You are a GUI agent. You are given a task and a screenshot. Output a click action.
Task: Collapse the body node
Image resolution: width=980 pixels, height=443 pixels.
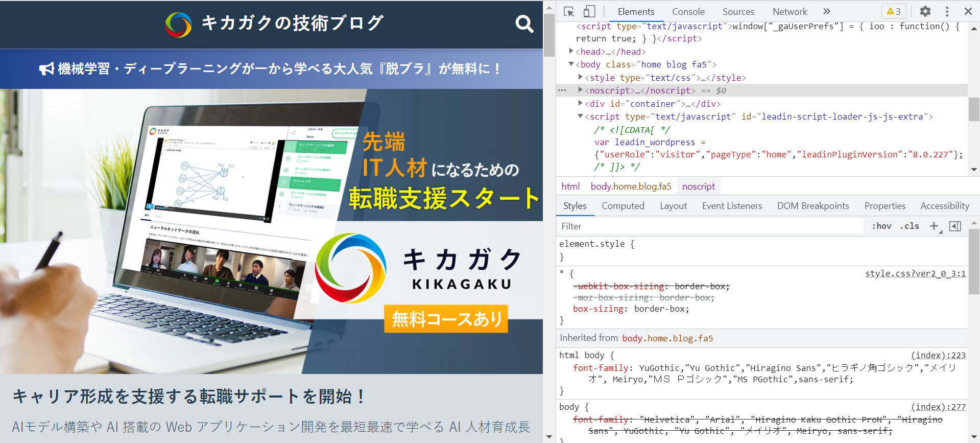coord(571,64)
